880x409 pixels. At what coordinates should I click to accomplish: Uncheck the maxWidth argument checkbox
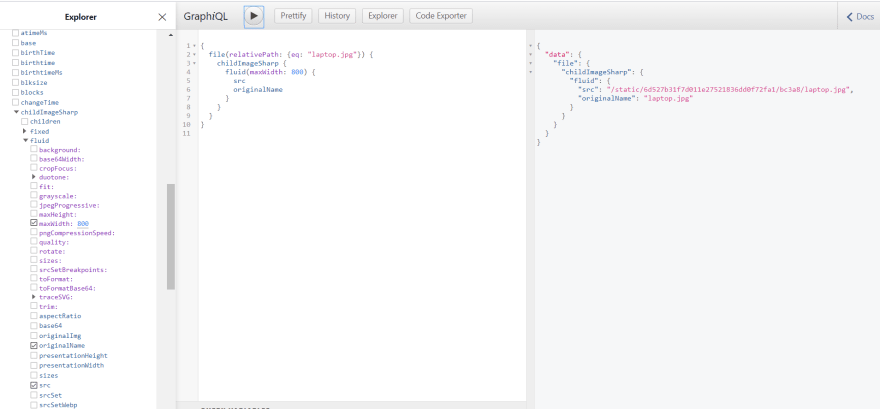tap(34, 223)
